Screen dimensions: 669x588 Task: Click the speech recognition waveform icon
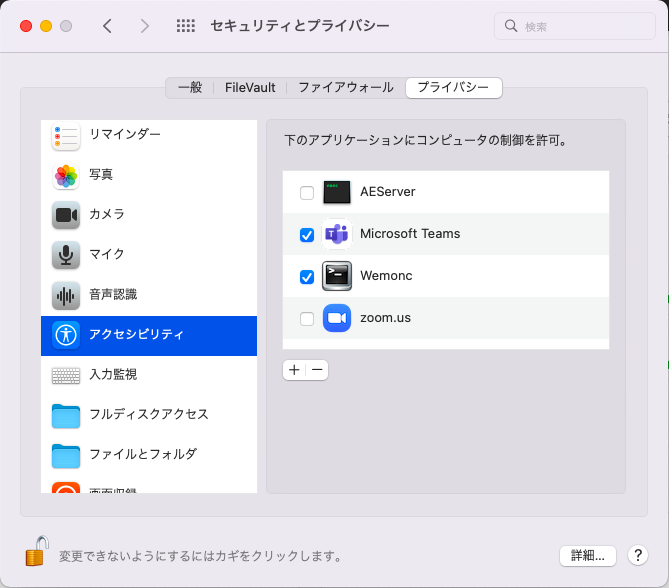pyautogui.click(x=66, y=295)
